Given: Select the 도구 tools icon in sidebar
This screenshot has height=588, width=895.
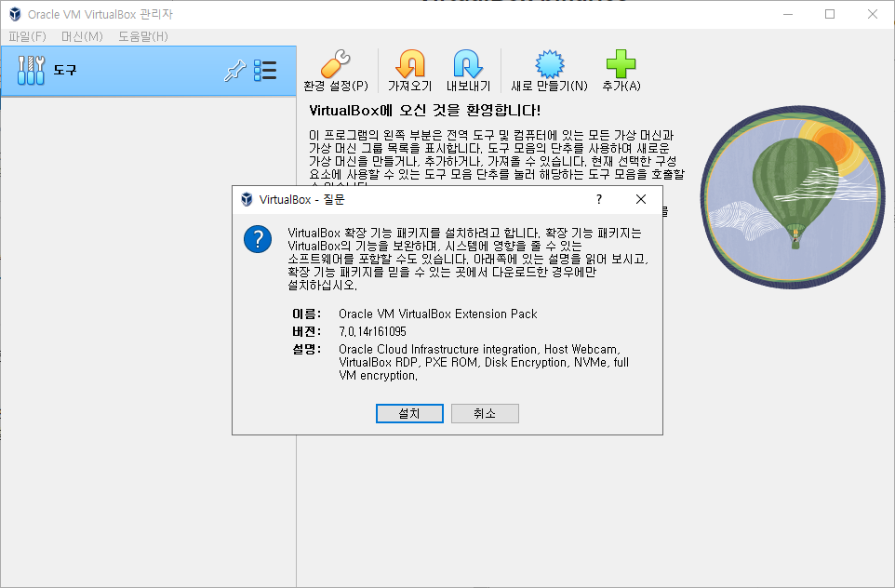Looking at the screenshot, I should (31, 70).
